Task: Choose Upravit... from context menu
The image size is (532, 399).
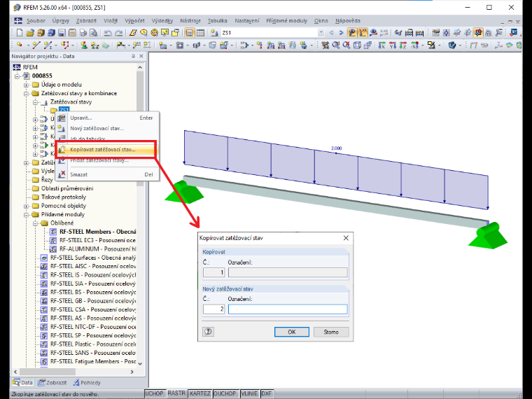Action: click(x=106, y=118)
